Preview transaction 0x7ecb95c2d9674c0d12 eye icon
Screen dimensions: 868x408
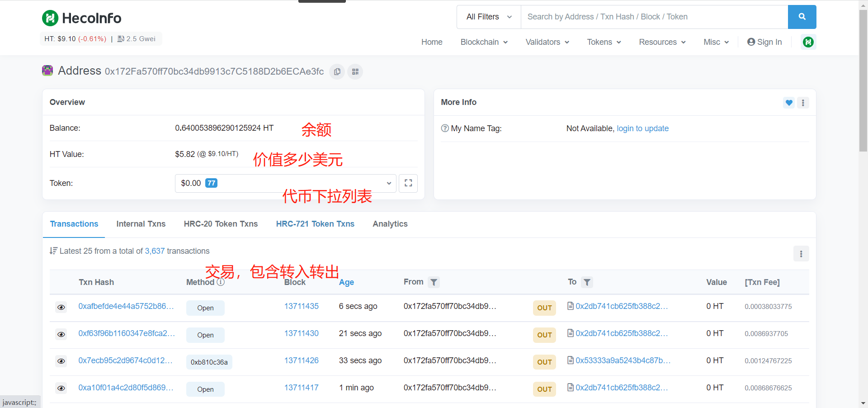tap(61, 361)
